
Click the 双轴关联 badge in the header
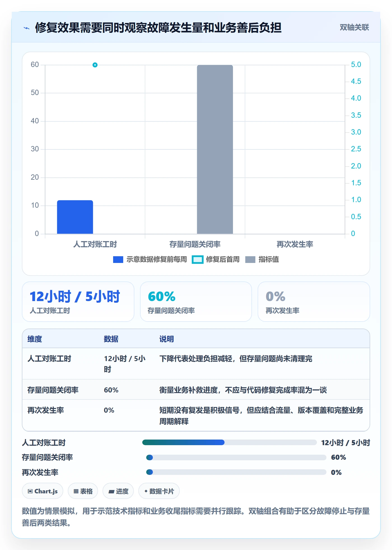click(x=354, y=27)
